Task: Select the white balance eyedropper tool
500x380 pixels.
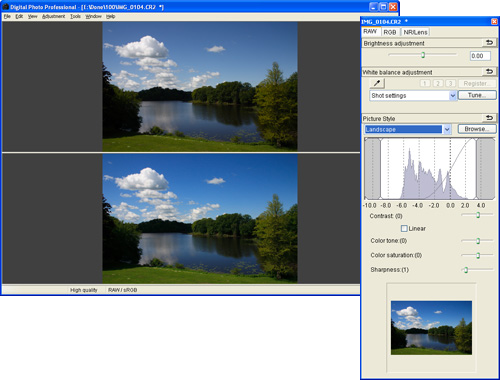Action: (377, 83)
